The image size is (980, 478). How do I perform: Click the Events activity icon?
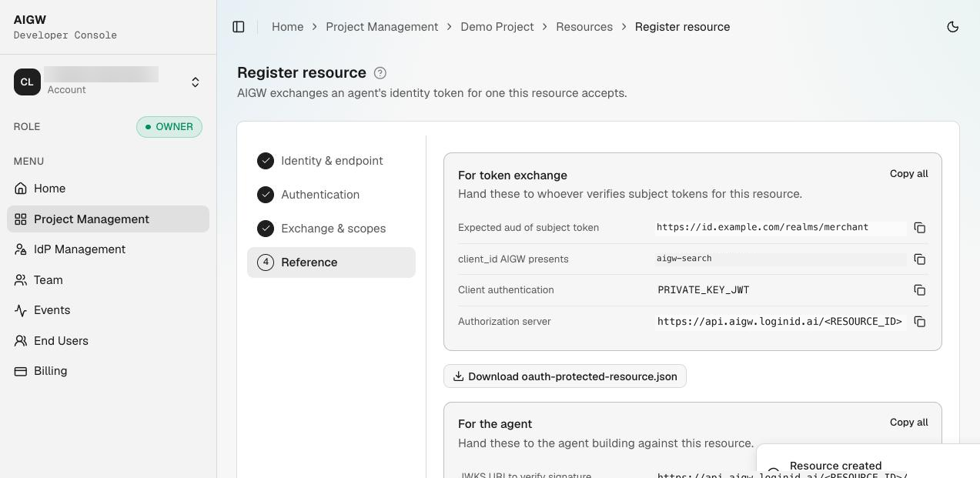click(x=21, y=310)
